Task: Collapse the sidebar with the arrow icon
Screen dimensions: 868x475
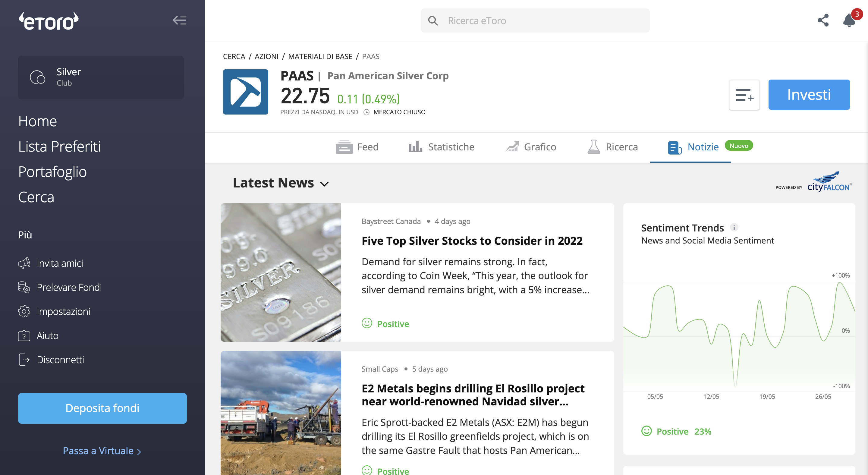Action: click(x=179, y=20)
